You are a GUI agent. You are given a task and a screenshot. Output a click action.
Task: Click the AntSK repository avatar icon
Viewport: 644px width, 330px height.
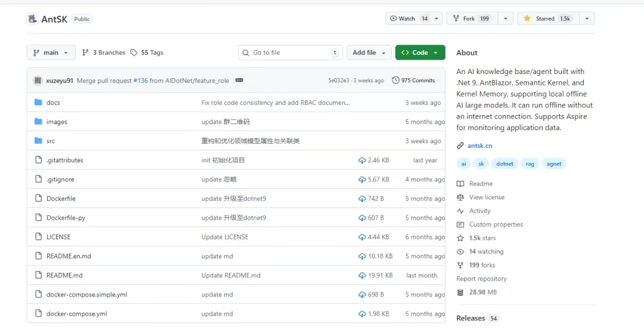tap(32, 18)
